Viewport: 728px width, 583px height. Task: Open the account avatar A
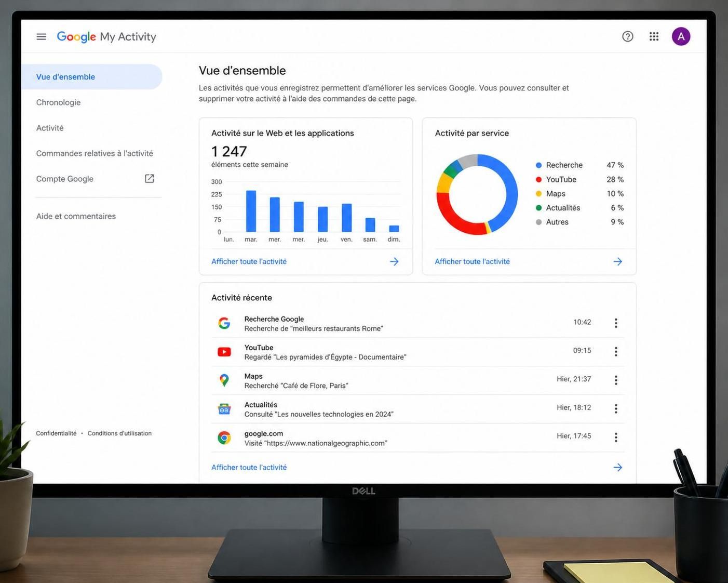pos(681,36)
